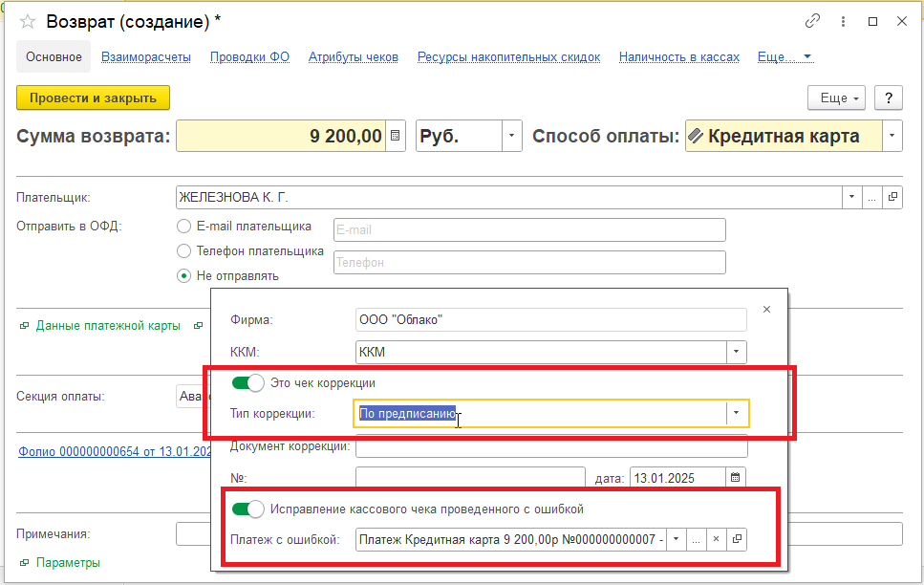Image resolution: width=924 pixels, height=585 pixels.
Task: Open the linked Платеж с ошибкой record
Action: (x=736, y=540)
